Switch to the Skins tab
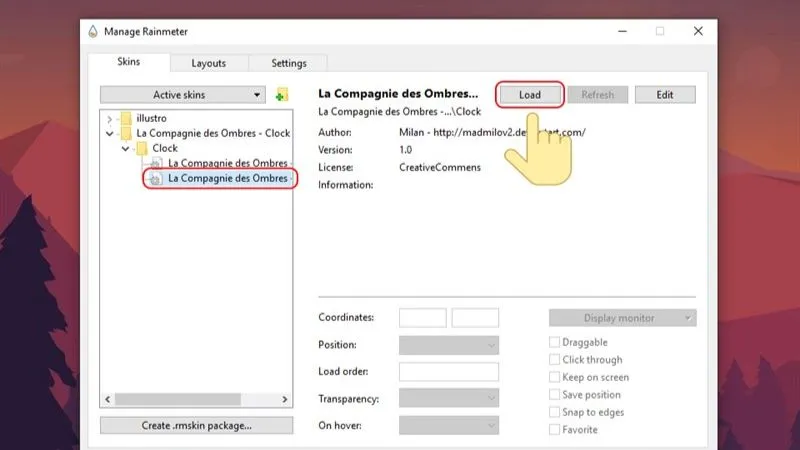Screen dimensions: 800x450 coord(129,62)
